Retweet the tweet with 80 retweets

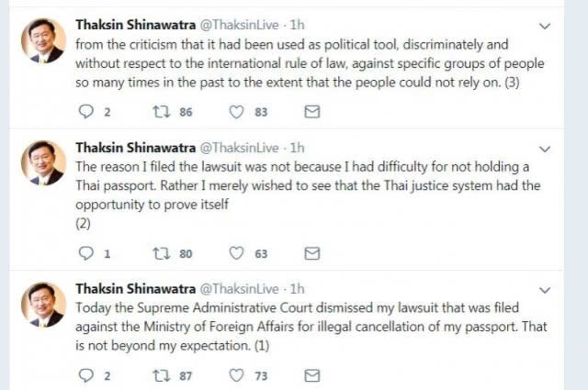pyautogui.click(x=162, y=253)
